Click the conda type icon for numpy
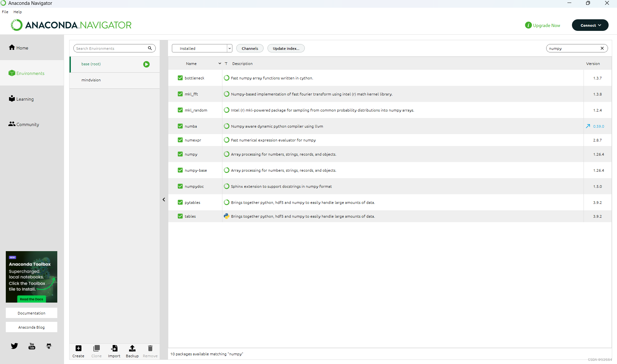This screenshot has height=364, width=617. pyautogui.click(x=227, y=154)
